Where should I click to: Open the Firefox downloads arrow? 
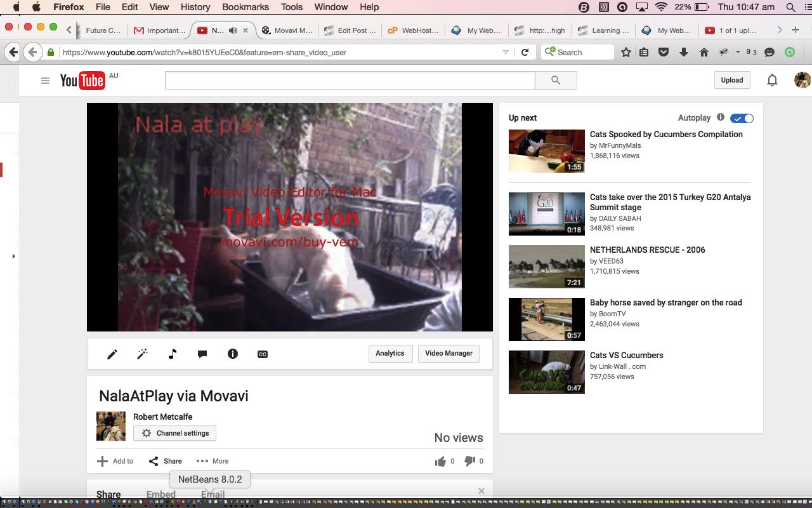[684, 52]
